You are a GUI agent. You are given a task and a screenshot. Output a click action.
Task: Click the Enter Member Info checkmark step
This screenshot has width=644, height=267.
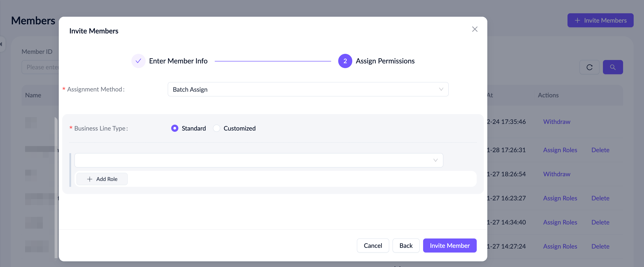pyautogui.click(x=138, y=61)
